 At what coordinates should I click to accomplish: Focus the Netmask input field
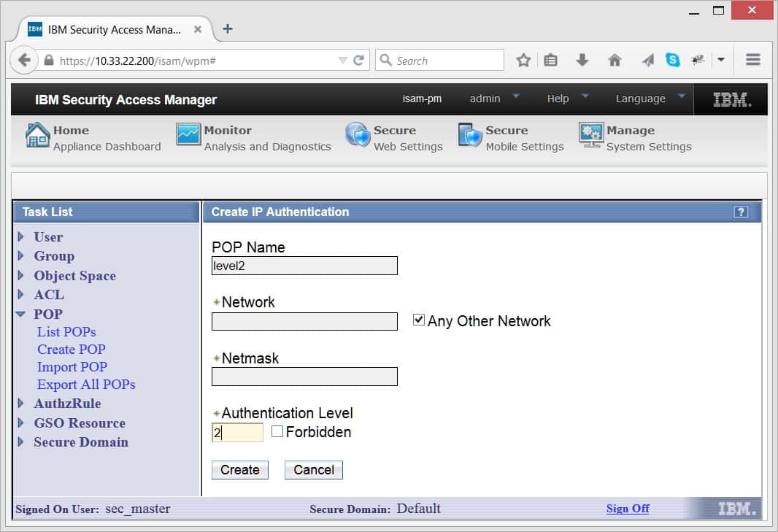[x=304, y=377]
